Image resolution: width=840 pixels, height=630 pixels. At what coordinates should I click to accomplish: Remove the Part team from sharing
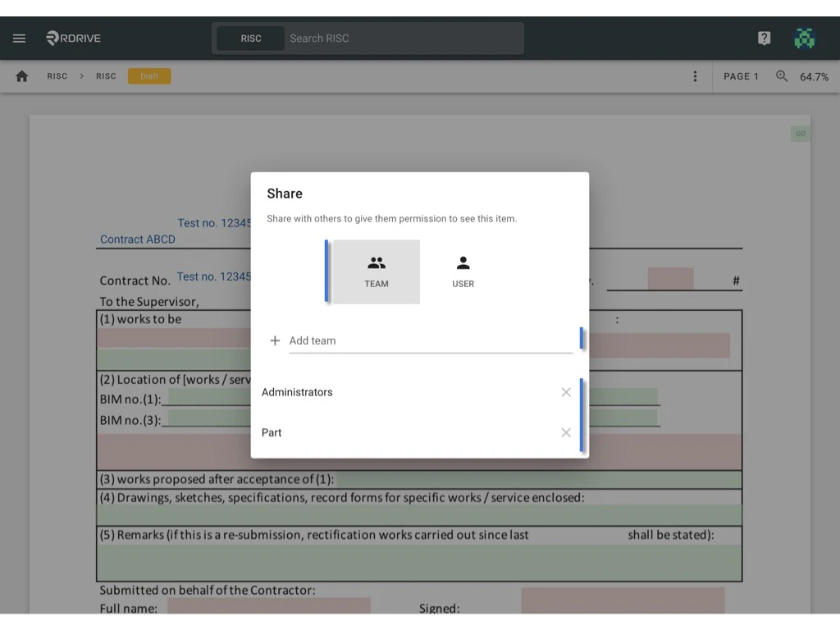point(566,432)
